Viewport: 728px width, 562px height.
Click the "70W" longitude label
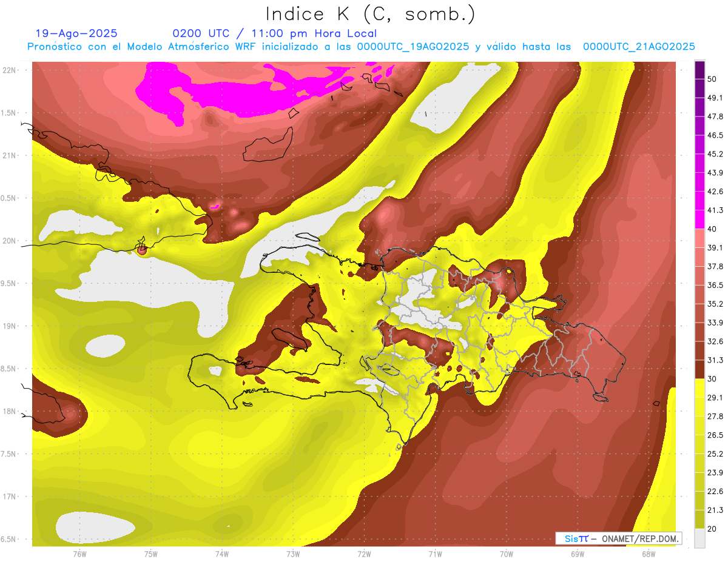(506, 554)
